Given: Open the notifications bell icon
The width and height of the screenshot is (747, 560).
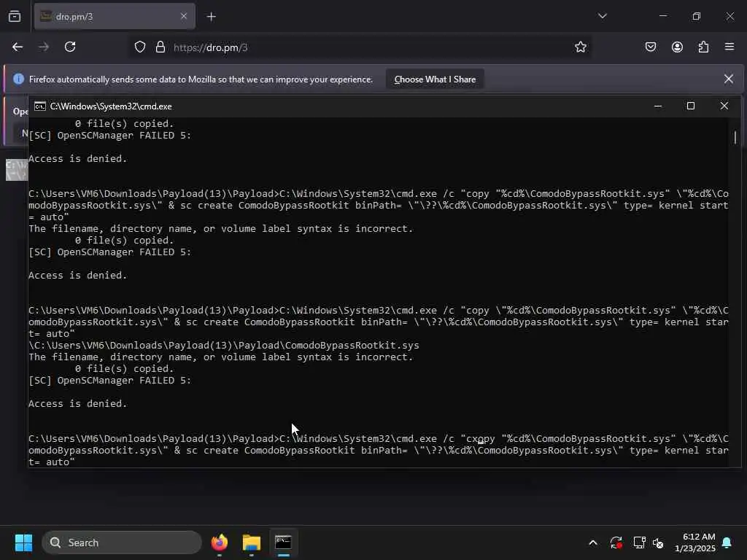Looking at the screenshot, I should point(727,542).
